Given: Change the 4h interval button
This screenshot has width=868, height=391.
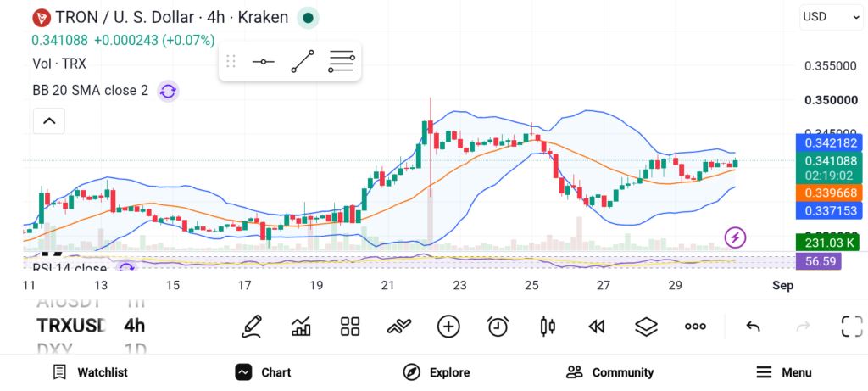Looking at the screenshot, I should [x=135, y=326].
